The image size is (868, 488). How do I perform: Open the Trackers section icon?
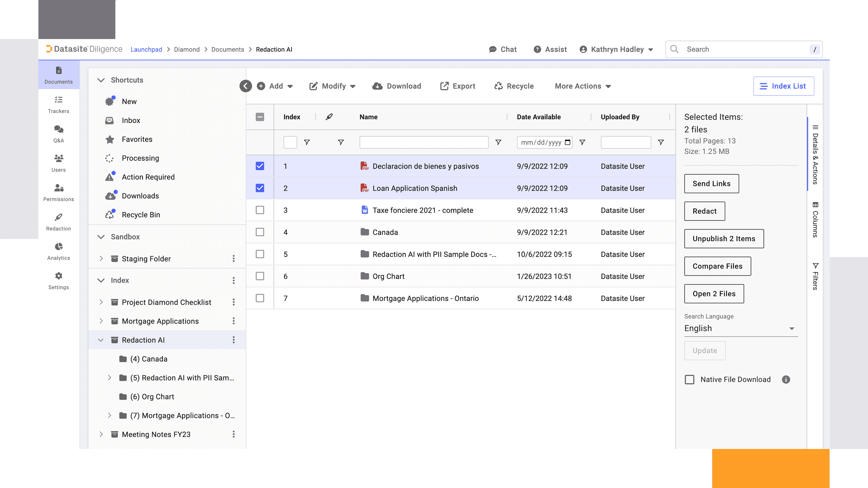(x=59, y=100)
